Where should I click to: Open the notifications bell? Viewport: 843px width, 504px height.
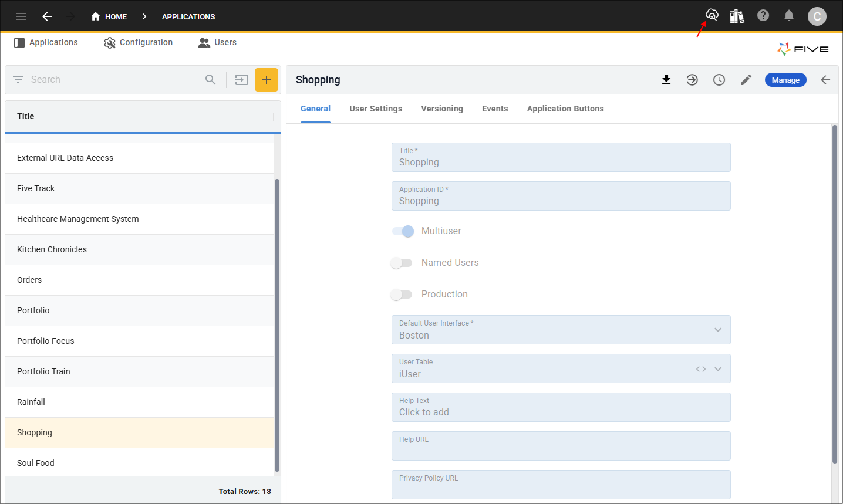789,16
